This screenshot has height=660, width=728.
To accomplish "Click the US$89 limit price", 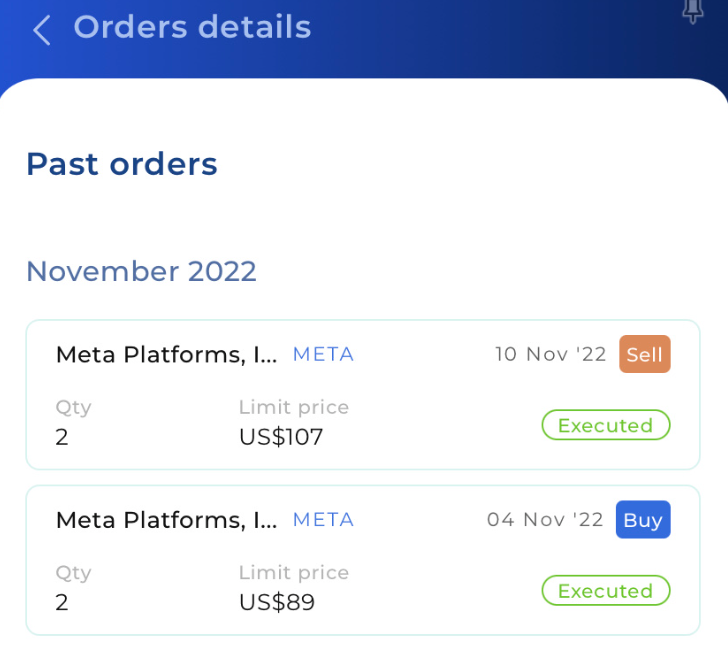I will [x=277, y=603].
